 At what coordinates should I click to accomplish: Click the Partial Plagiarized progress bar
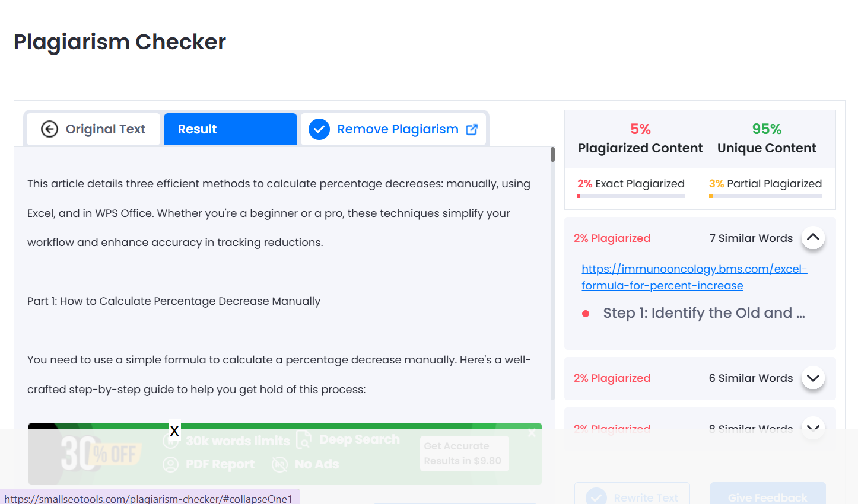pos(765,196)
